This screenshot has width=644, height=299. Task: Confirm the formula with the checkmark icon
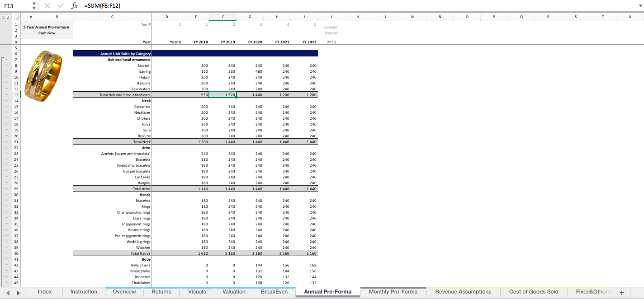[61, 6]
